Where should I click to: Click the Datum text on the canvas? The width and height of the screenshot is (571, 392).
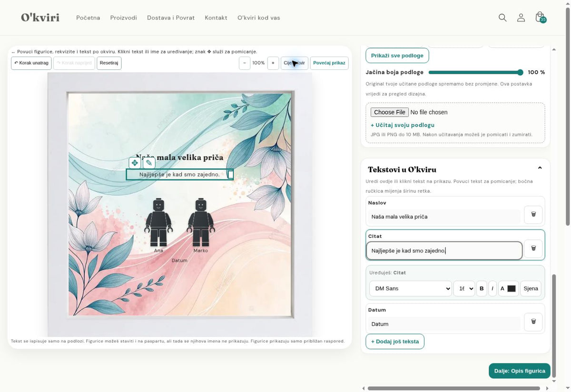179,261
